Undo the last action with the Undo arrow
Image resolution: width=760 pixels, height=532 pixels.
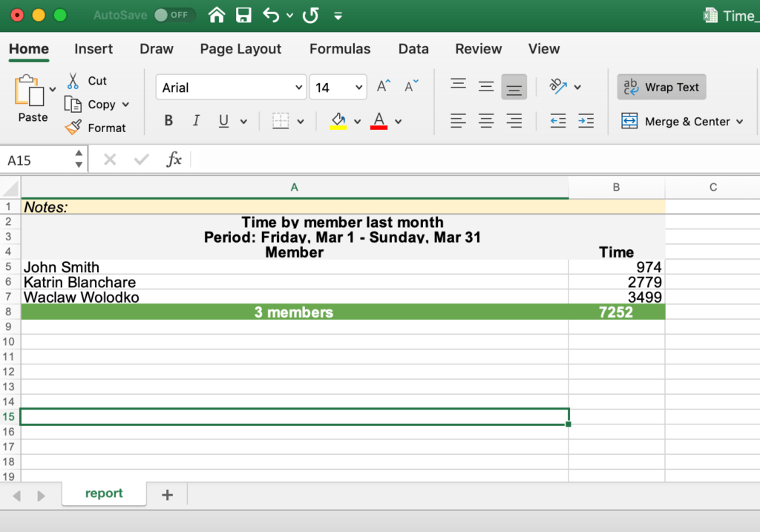[x=271, y=15]
